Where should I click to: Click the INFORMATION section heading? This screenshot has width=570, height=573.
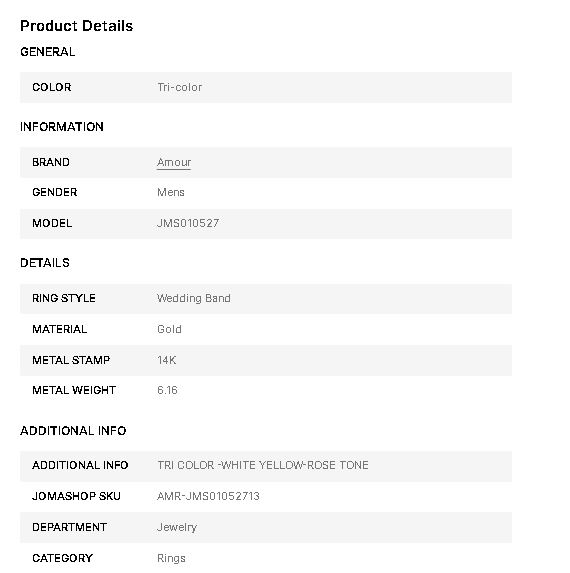coord(62,127)
